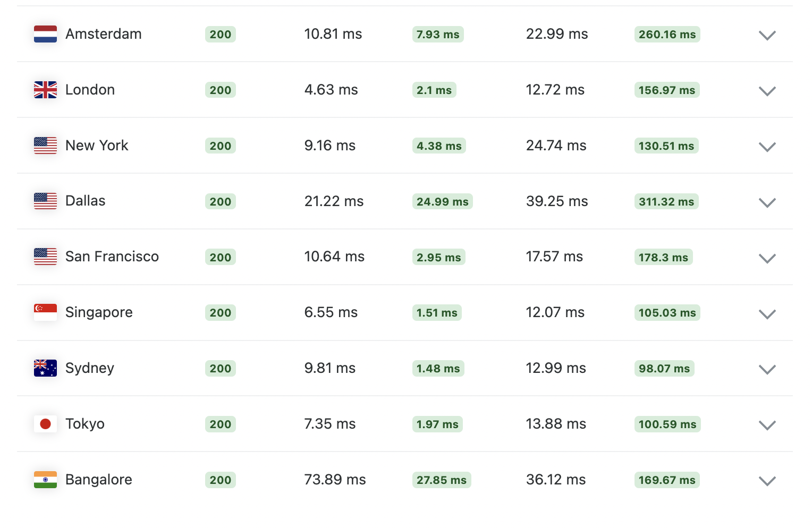812x528 pixels.
Task: Click the Netherlands flag beside Amsterdam
Action: tap(45, 34)
